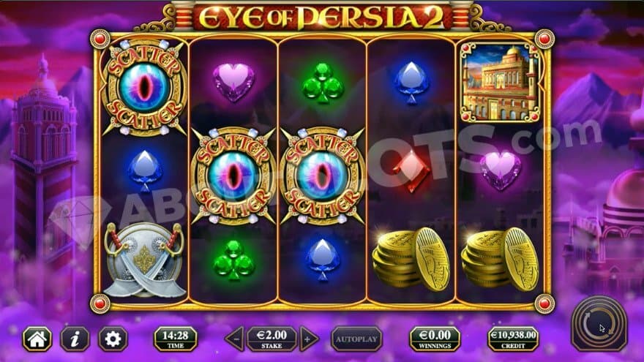The image size is (644, 362).
Task: Click the gold coins on the fourth reel
Action: (x=411, y=259)
